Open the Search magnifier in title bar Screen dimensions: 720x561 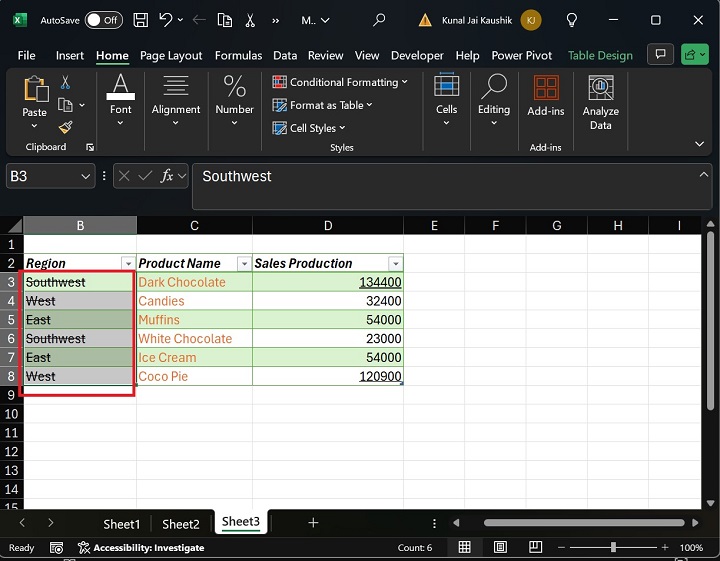click(379, 20)
